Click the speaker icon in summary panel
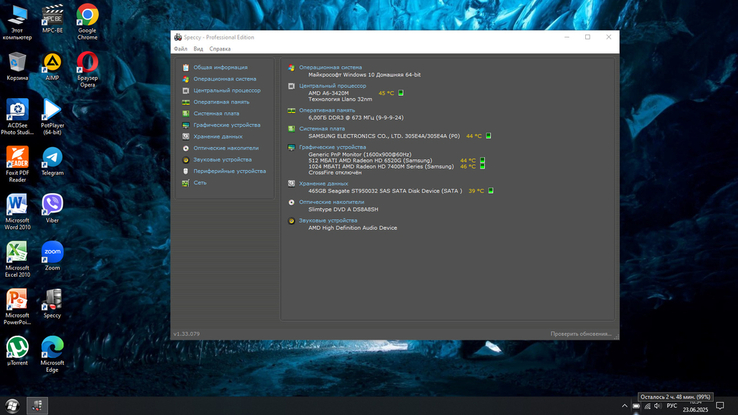Image resolution: width=738 pixels, height=415 pixels. coord(291,221)
